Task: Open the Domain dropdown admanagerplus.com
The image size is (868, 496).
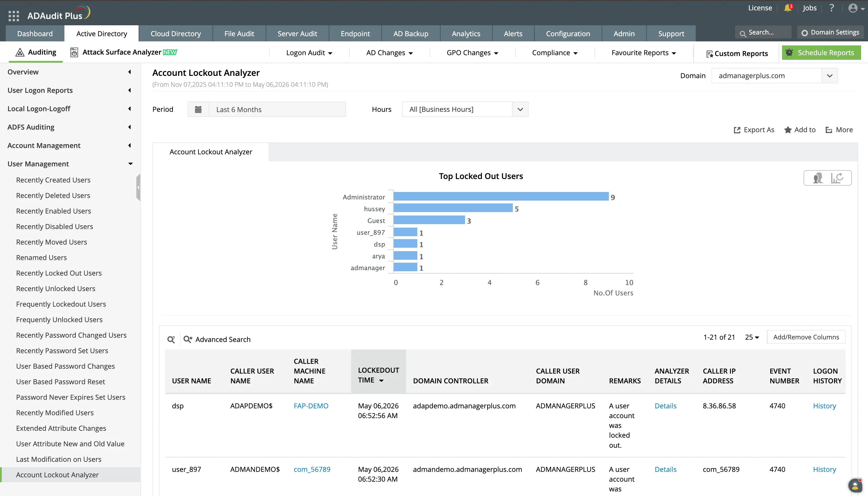Action: point(775,76)
